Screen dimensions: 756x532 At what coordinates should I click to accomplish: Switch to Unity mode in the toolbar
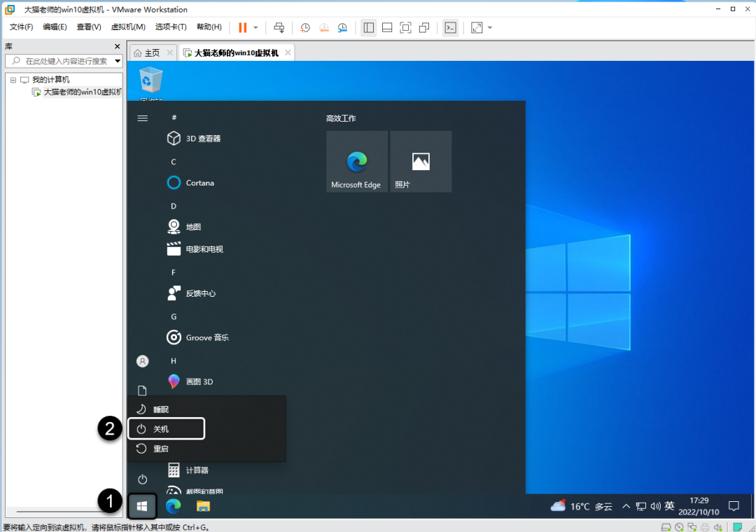pyautogui.click(x=424, y=27)
